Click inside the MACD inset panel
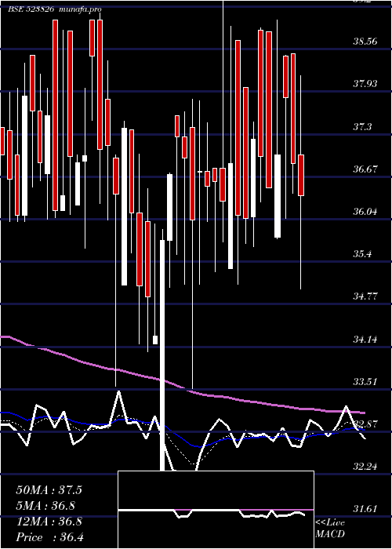 (216, 510)
